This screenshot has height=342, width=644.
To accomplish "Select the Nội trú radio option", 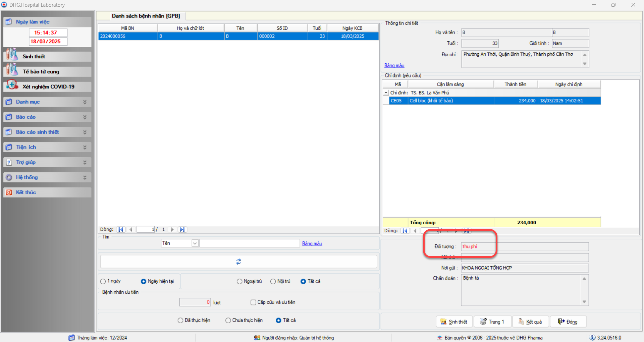I will tap(273, 281).
